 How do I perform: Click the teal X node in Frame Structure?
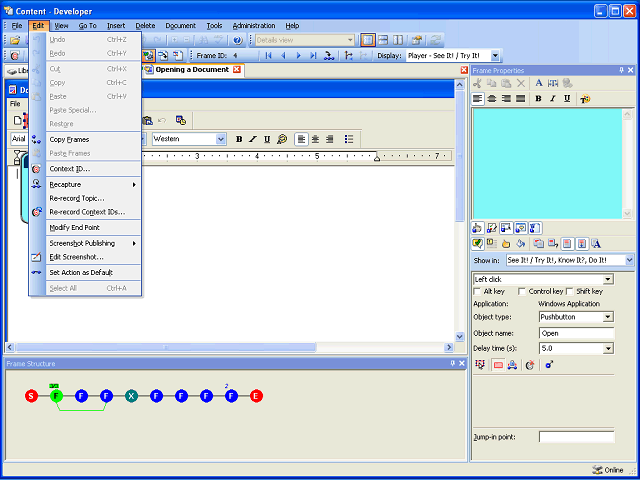tap(131, 396)
